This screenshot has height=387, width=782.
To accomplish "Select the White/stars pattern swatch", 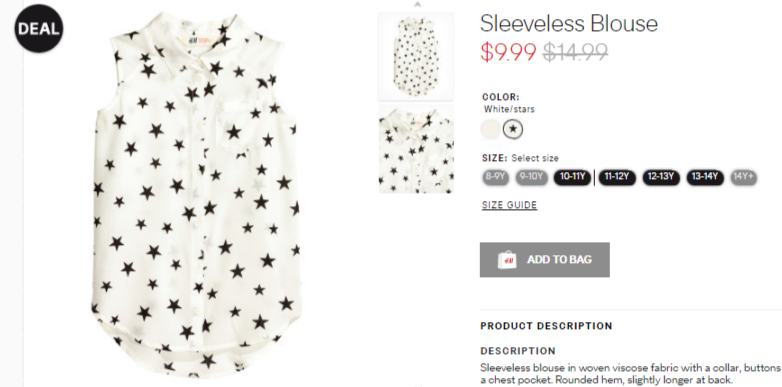I will pyautogui.click(x=513, y=129).
